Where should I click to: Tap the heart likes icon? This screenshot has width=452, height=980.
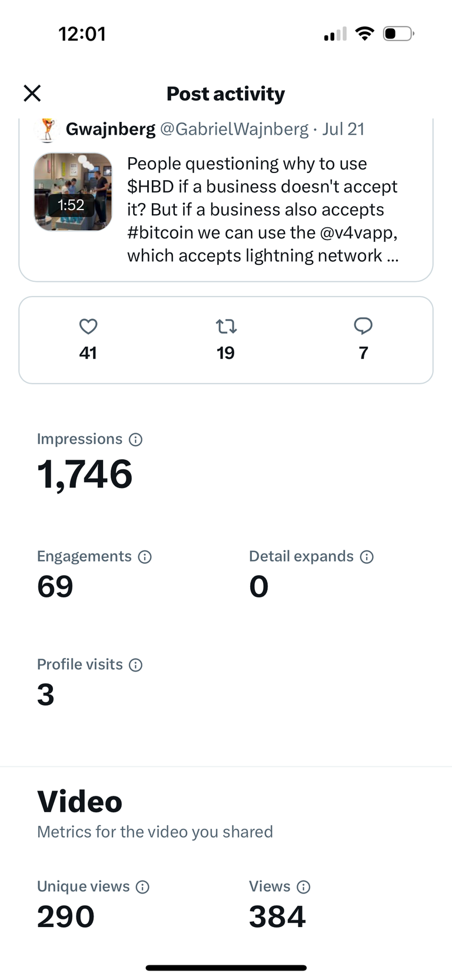88,326
